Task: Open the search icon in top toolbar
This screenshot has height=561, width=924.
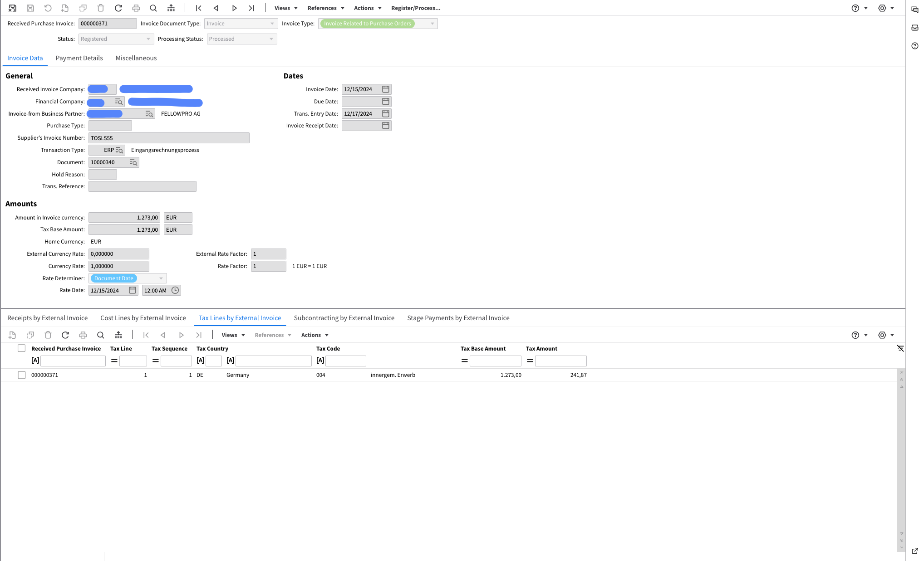Action: [153, 8]
